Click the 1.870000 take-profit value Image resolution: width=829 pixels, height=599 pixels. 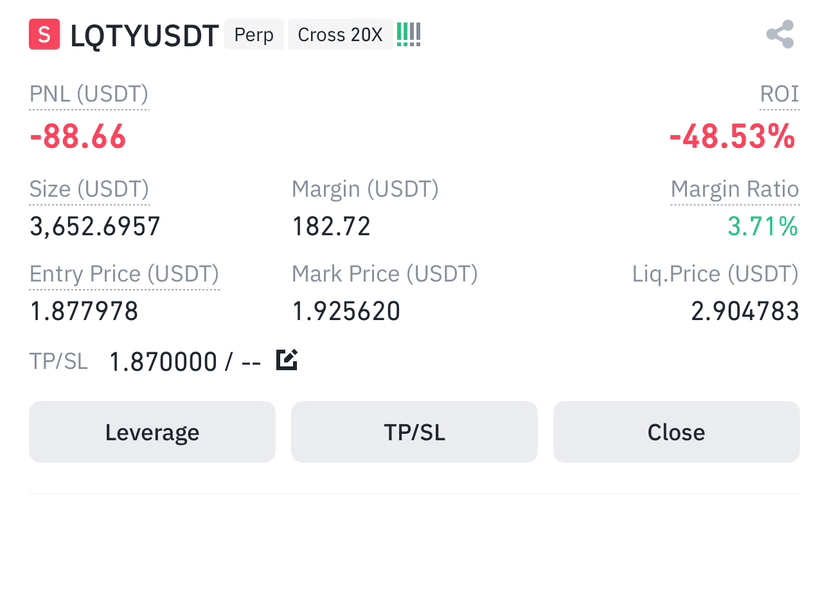point(163,362)
